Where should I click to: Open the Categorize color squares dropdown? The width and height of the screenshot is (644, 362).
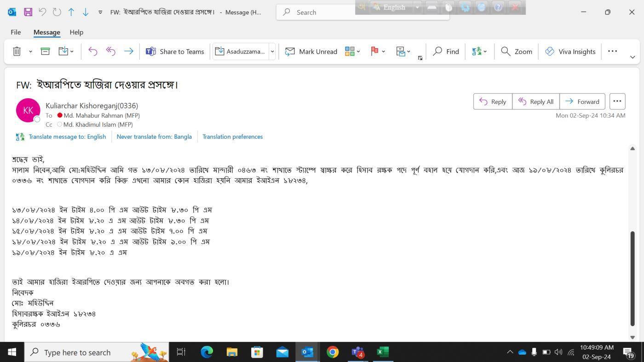353,51
